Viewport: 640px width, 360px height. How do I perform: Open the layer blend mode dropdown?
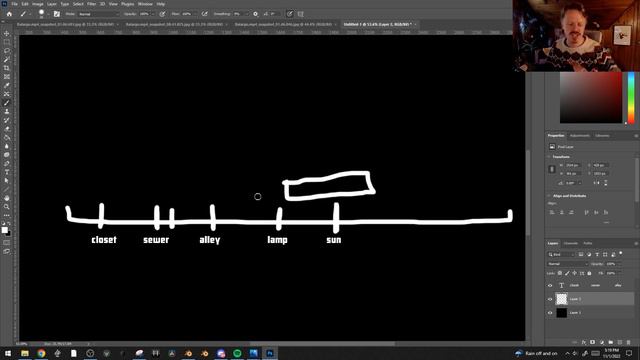pyautogui.click(x=567, y=264)
